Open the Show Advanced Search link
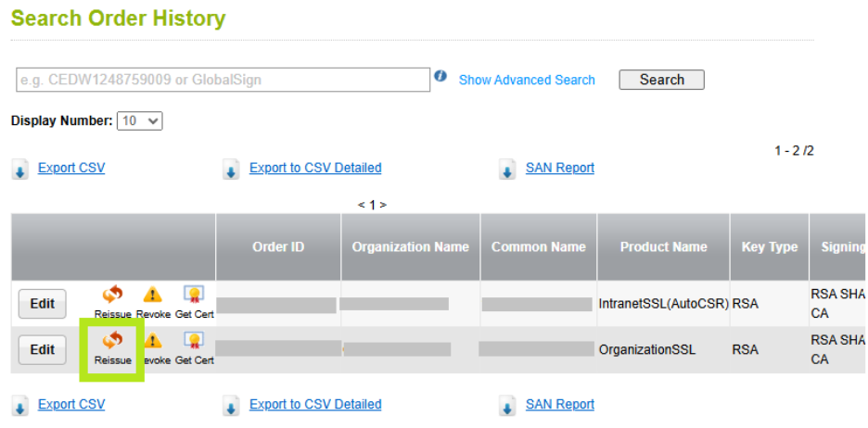 pos(527,80)
